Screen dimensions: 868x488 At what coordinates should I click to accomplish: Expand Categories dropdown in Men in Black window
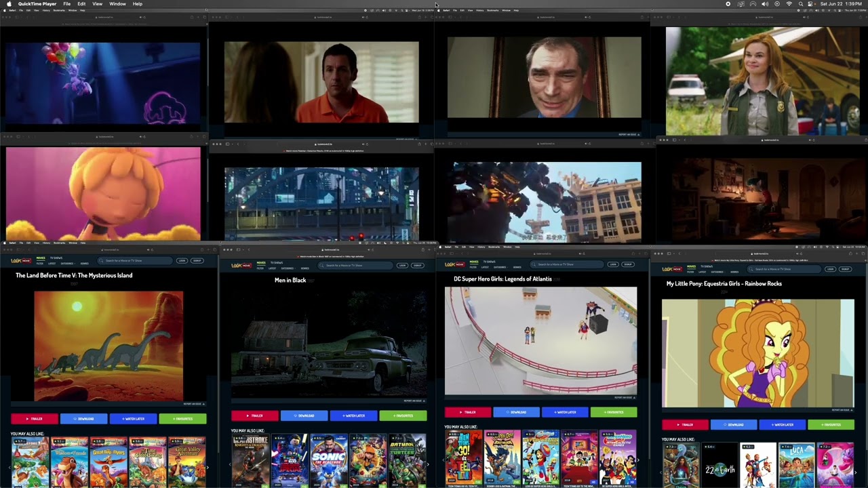click(x=288, y=268)
